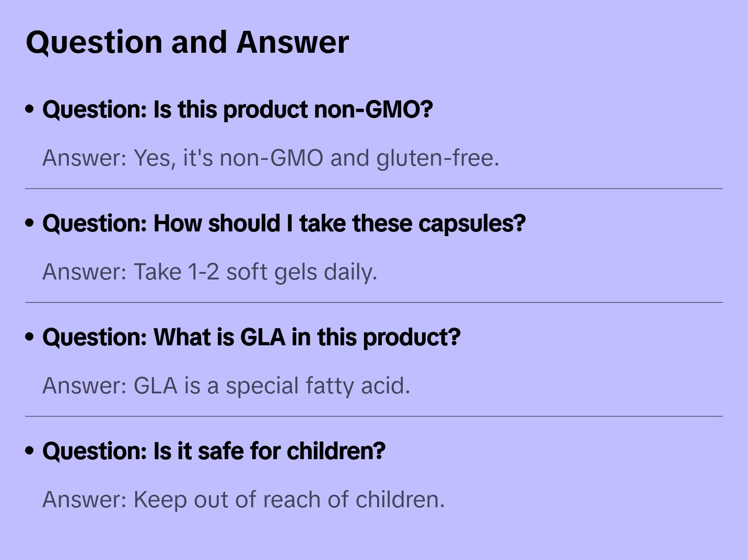Click the divider line below the gluten-free answer
Image resolution: width=748 pixels, height=560 pixels.
(x=374, y=189)
